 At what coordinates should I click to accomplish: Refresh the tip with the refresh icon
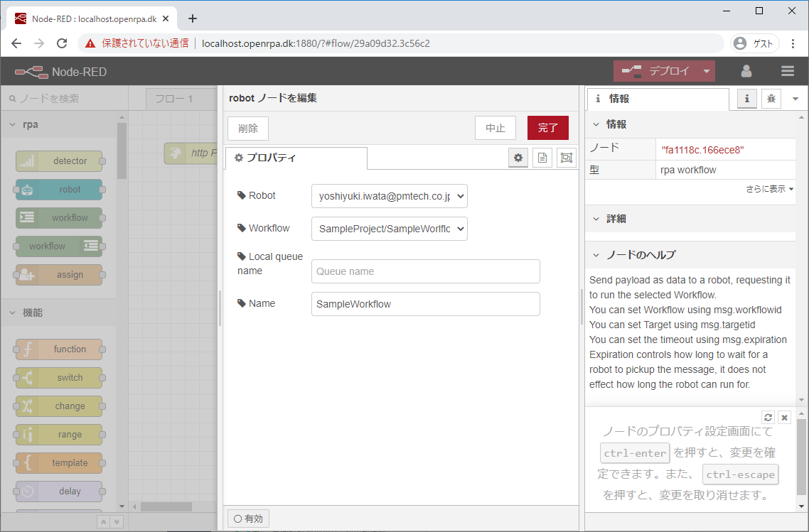click(768, 418)
